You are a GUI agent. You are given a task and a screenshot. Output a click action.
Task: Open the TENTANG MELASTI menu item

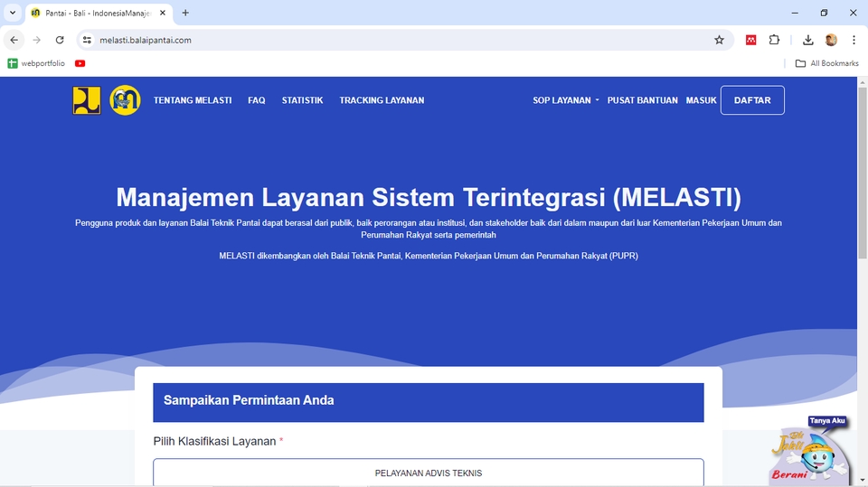point(193,100)
